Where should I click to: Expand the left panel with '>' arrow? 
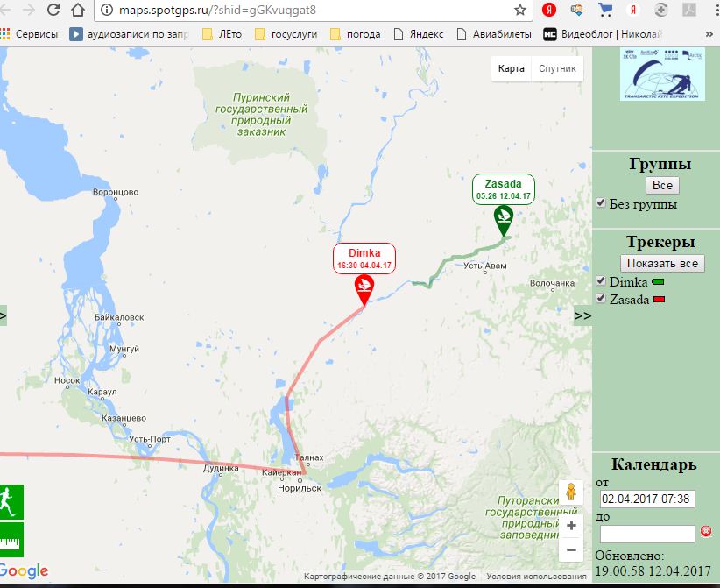[x=4, y=315]
